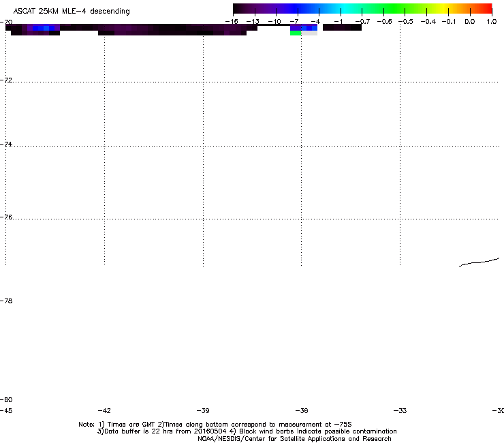The image size is (504, 443).
Task: Click the "-74" latitude axis label
Action: [6, 144]
